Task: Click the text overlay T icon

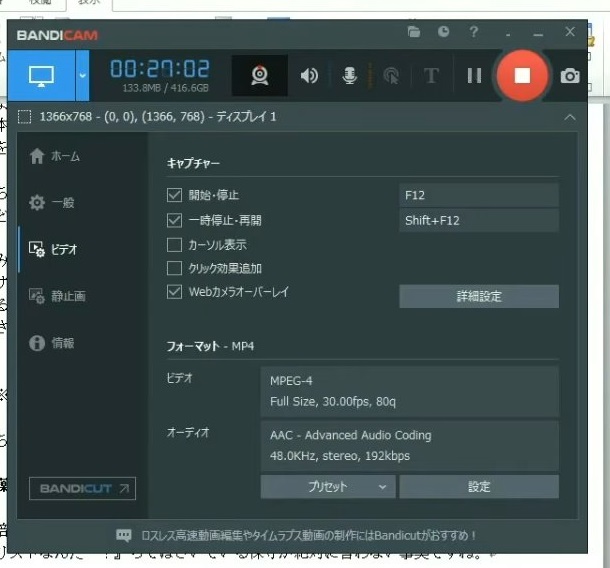Action: click(x=431, y=75)
